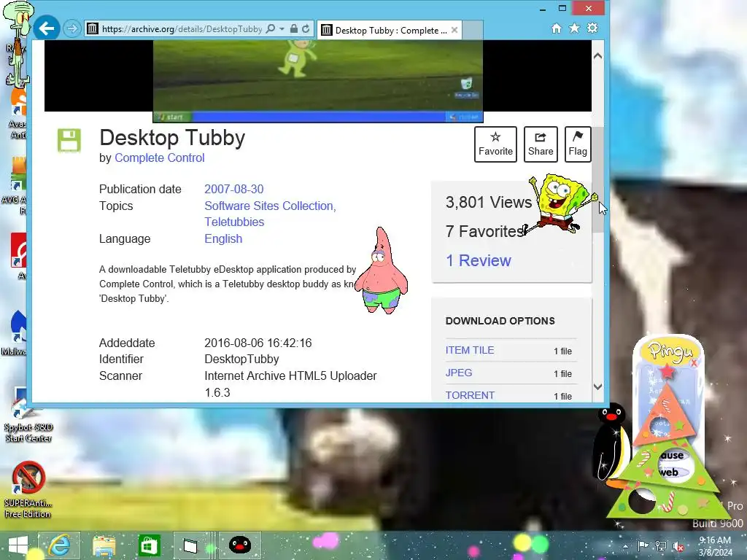Click the Squidward desktop buddy

18,43
